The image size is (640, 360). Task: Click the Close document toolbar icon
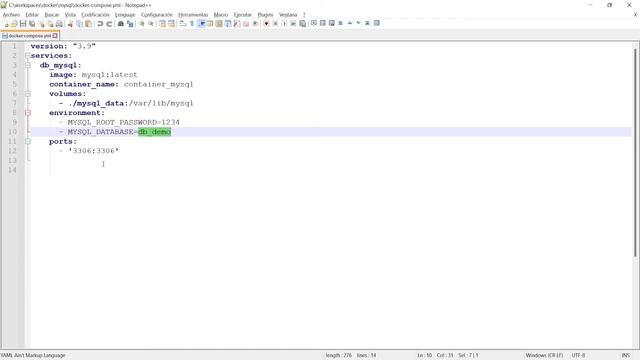pos(41,24)
